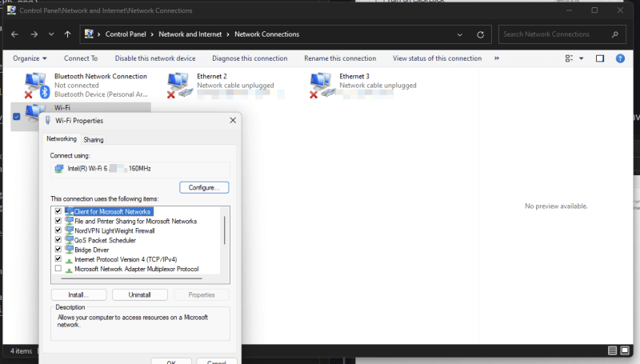
Task: Expand address bar history dropdown
Action: 459,34
